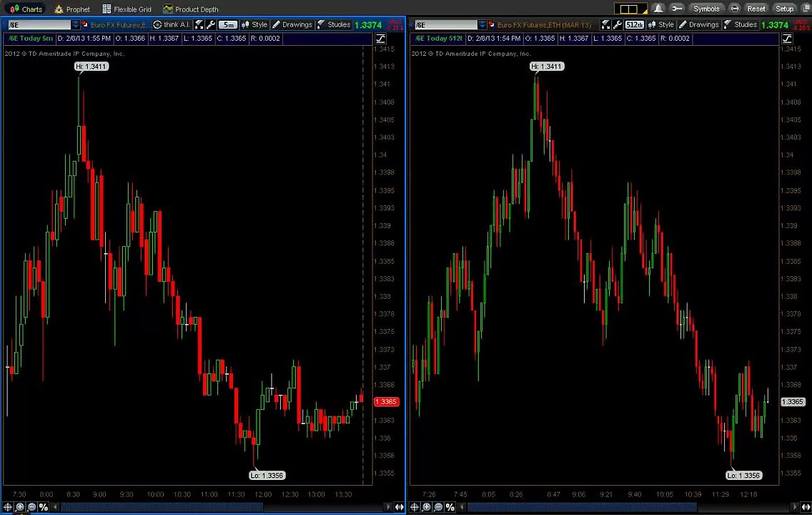This screenshot has height=515, width=812.
Task: Zoom in on the left chart
Action: coord(20,507)
